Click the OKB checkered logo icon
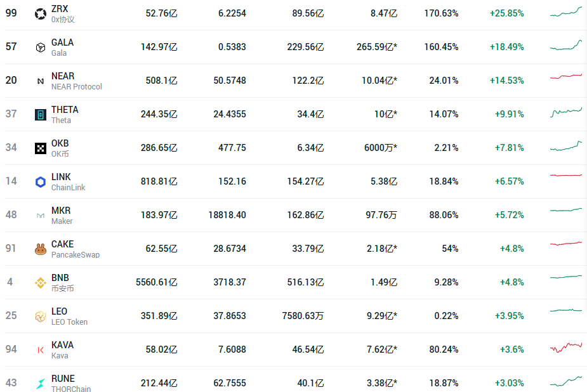Screen dimensions: 587x392 tap(41, 148)
